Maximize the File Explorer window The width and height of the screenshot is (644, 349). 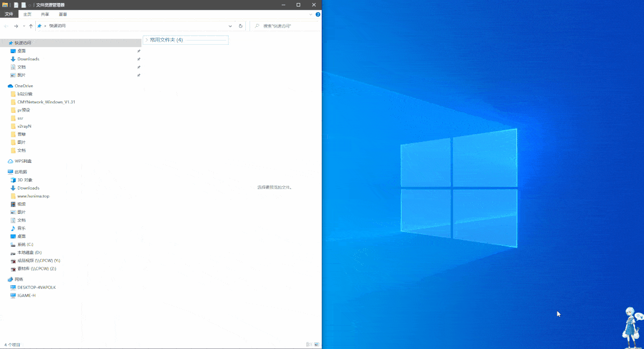click(298, 5)
